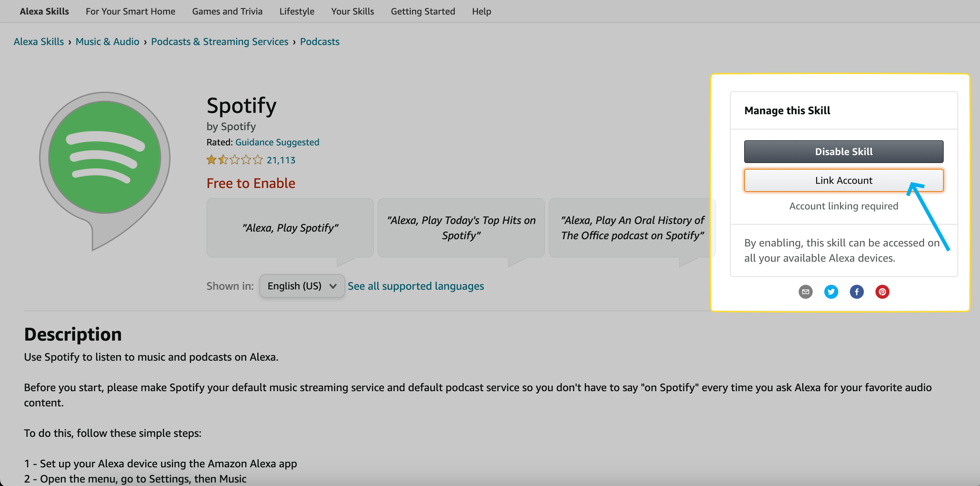Click the "Free to Enable" text
This screenshot has width=980, height=486.
pos(251,183)
